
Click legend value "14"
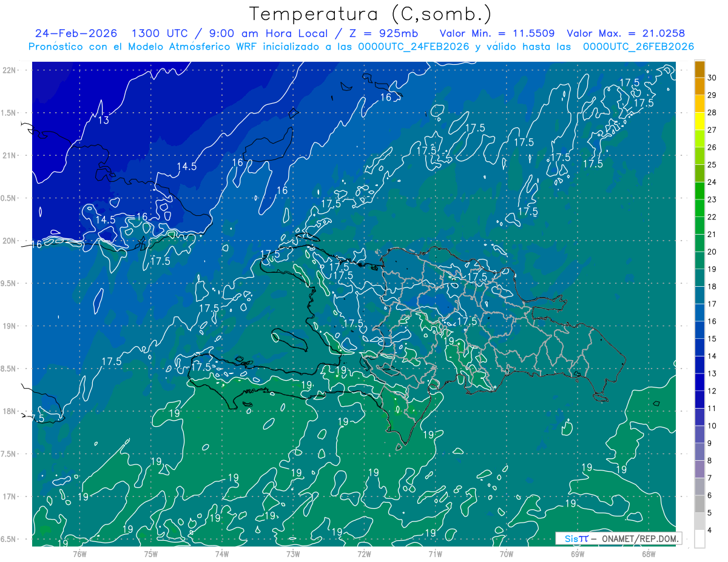tap(712, 356)
